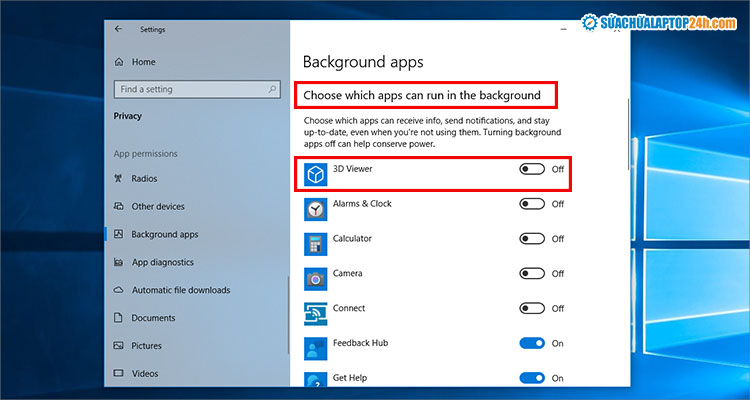The width and height of the screenshot is (750, 400).
Task: Click the Privacy section heading
Action: click(128, 116)
